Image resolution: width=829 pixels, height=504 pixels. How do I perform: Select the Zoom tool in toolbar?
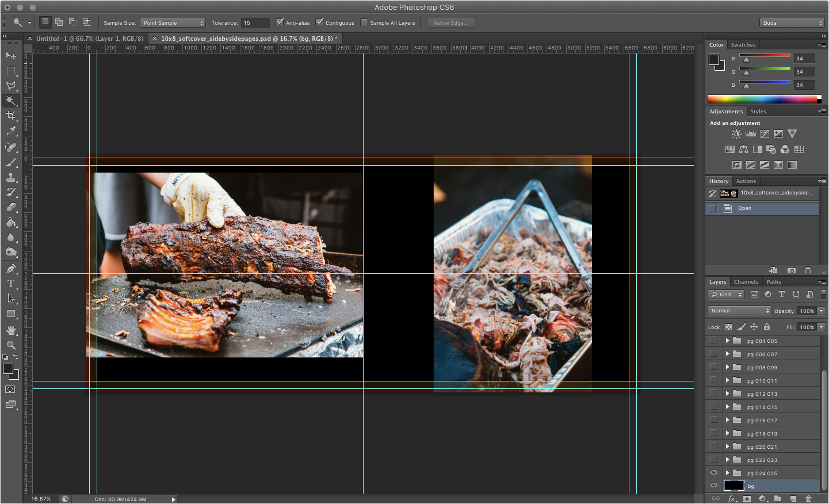click(x=11, y=345)
